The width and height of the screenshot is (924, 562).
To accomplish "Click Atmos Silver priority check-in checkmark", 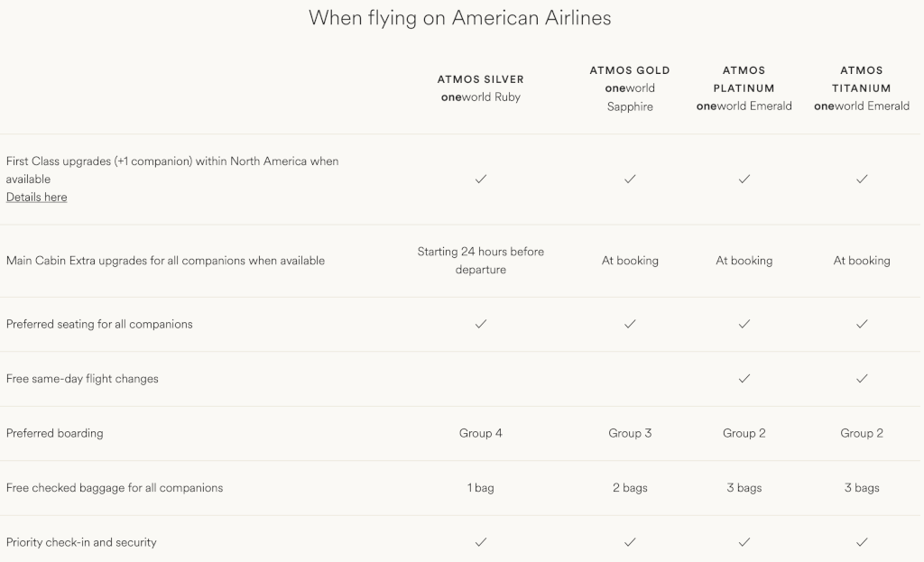I will pyautogui.click(x=481, y=542).
